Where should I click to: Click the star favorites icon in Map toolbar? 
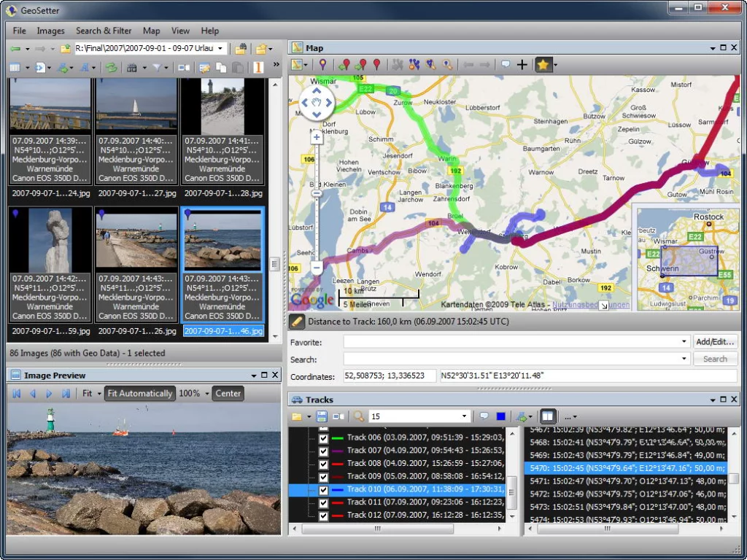click(x=542, y=65)
